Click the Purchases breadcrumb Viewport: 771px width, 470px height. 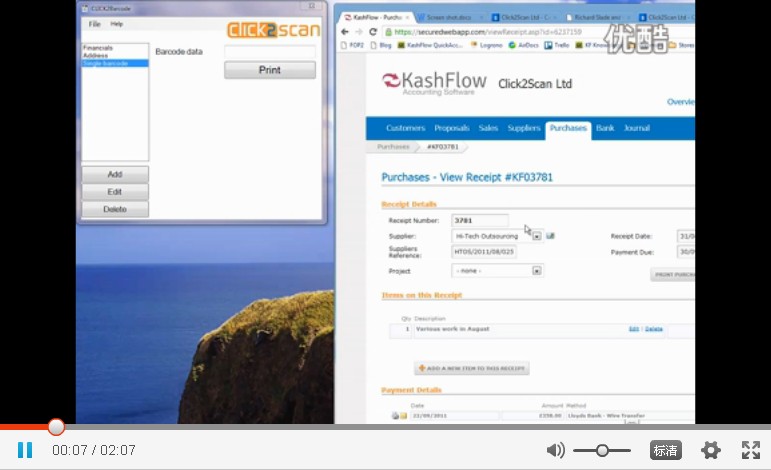(x=393, y=147)
